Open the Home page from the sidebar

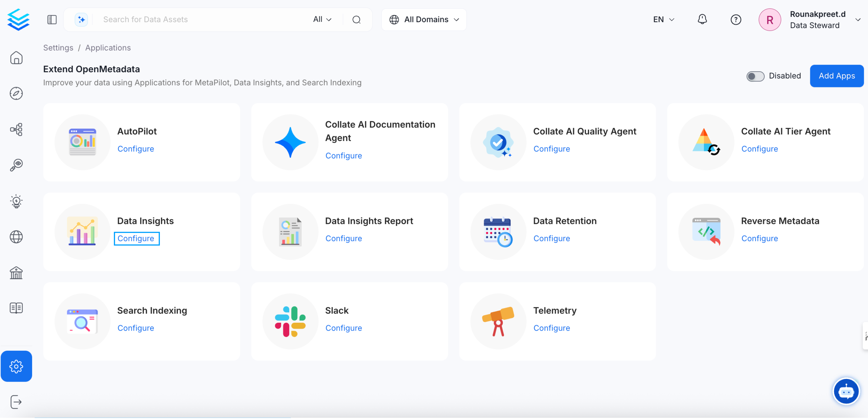(17, 58)
